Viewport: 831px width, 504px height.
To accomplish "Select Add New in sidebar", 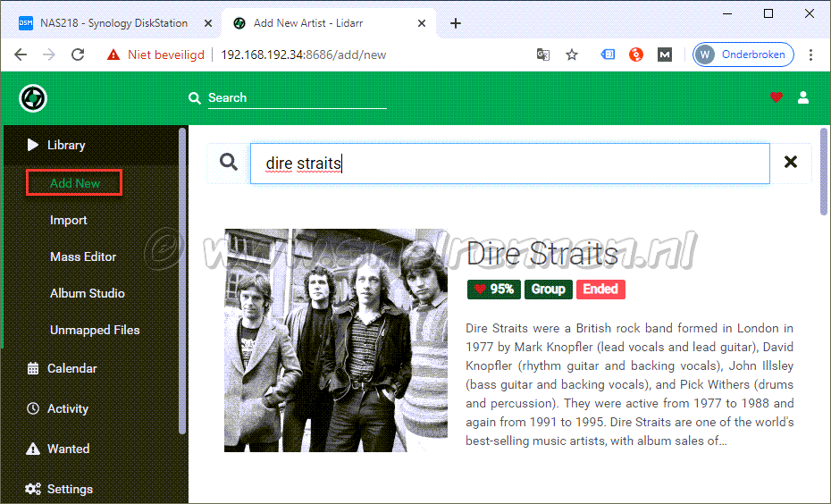I will click(x=75, y=183).
